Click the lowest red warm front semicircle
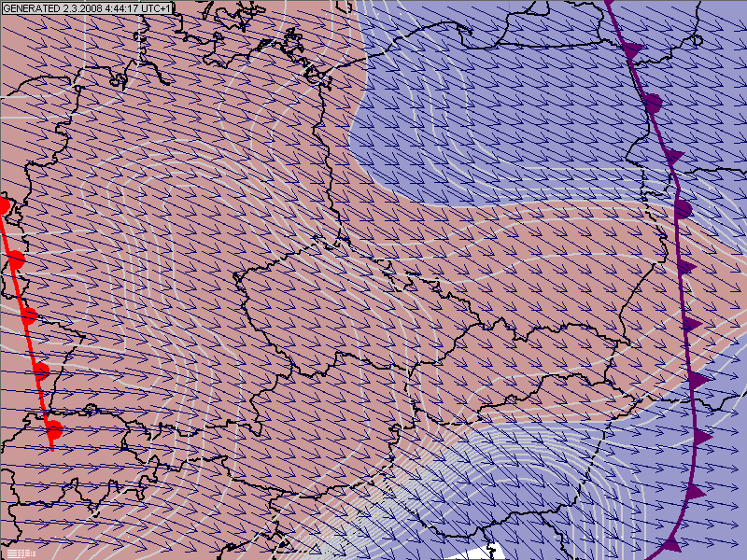Viewport: 747px width, 560px height. 54,429
